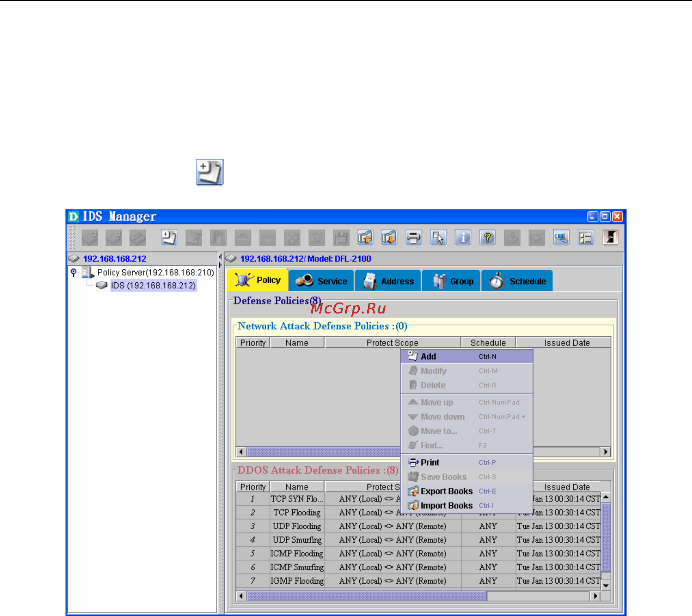Viewport: 692px width, 616px height.
Task: Collapse left panel with splitter left arrow
Action: click(x=220, y=258)
